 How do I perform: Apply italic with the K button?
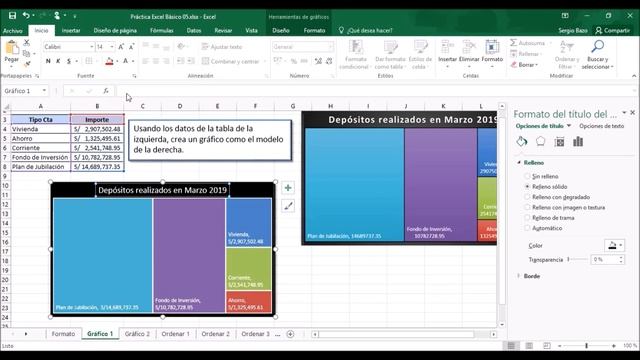tap(58, 61)
